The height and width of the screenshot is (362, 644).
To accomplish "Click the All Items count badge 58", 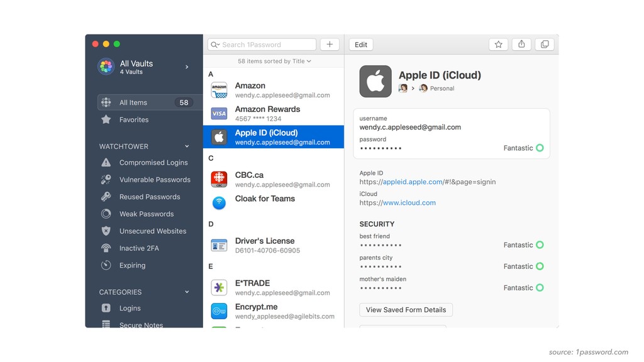I will pyautogui.click(x=184, y=102).
